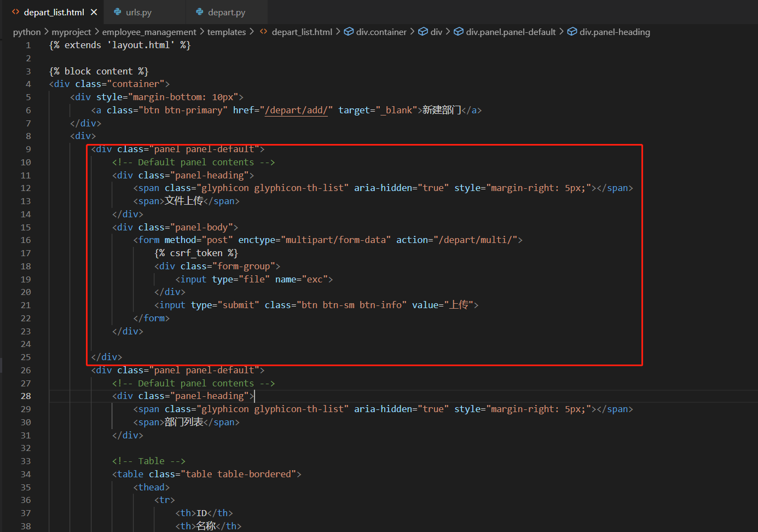Click the value '上传' on line 21
Screen dimensions: 758x532
tap(459, 305)
